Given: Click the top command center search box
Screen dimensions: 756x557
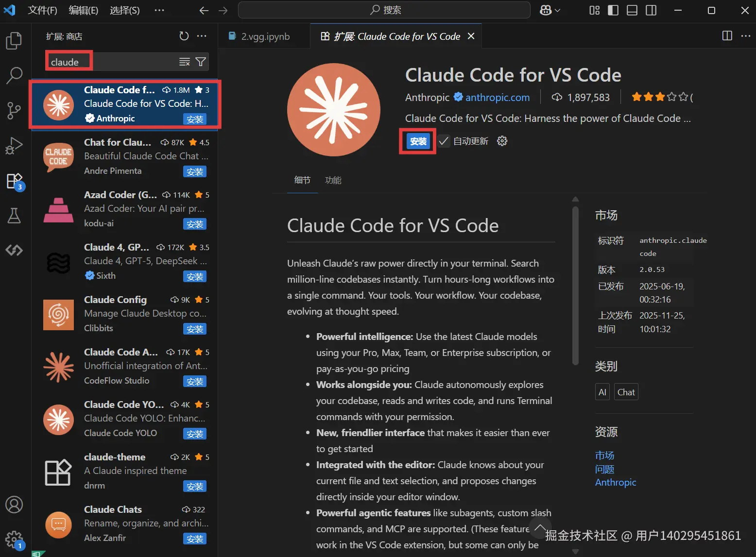Looking at the screenshot, I should [x=384, y=10].
